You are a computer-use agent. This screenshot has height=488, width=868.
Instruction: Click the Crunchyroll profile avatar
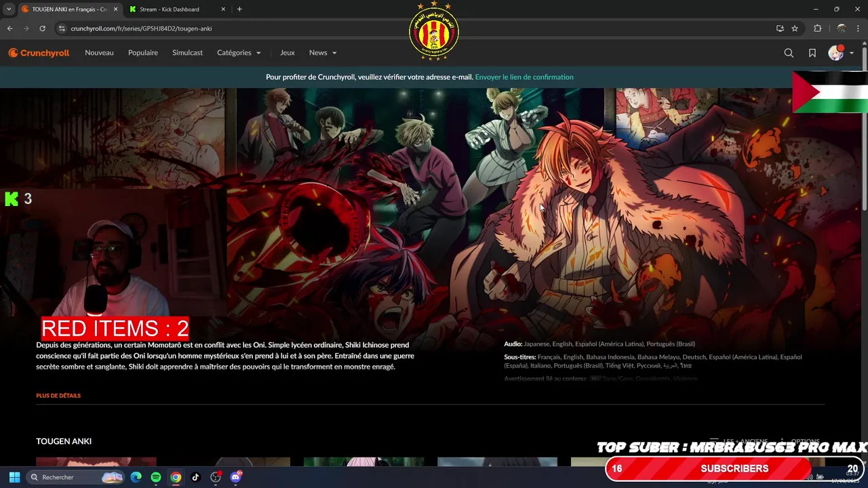pyautogui.click(x=836, y=53)
